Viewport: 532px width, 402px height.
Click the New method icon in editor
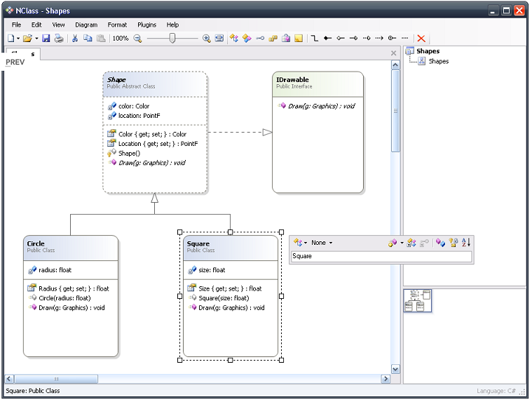pyautogui.click(x=393, y=243)
